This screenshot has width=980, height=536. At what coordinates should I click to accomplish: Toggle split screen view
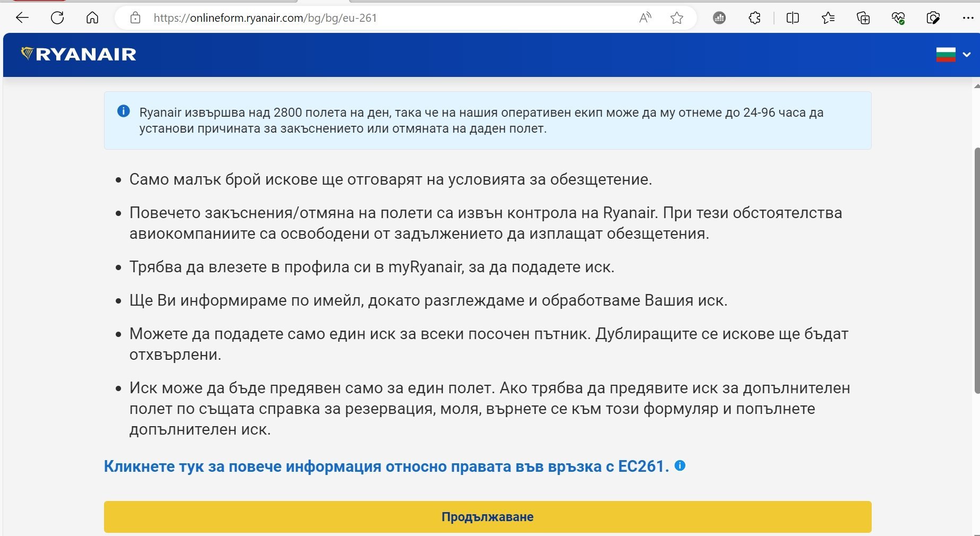point(793,18)
